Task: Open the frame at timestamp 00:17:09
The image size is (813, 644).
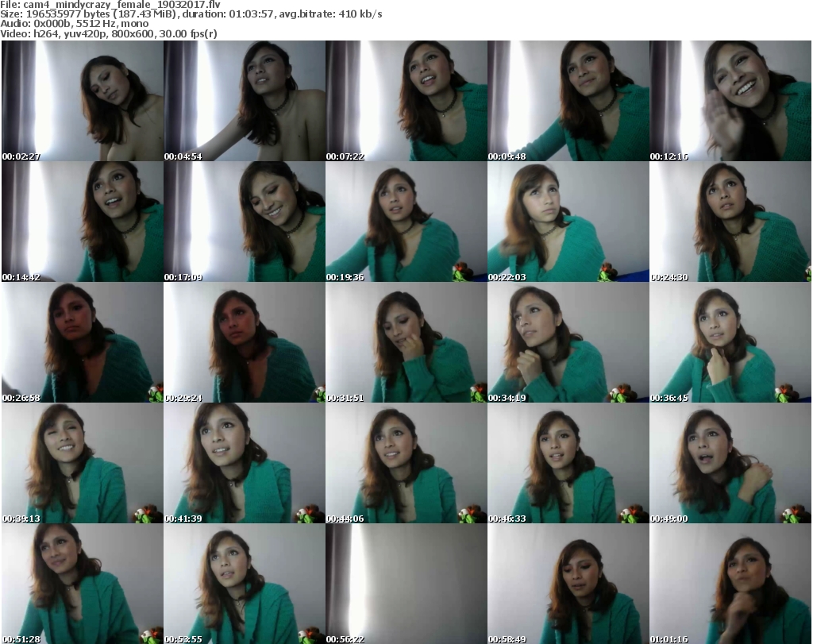Action: pyautogui.click(x=245, y=222)
